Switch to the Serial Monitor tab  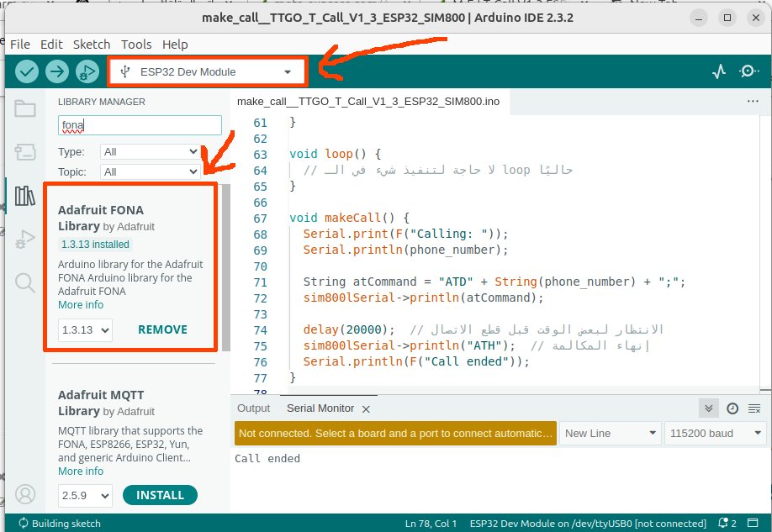[320, 408]
